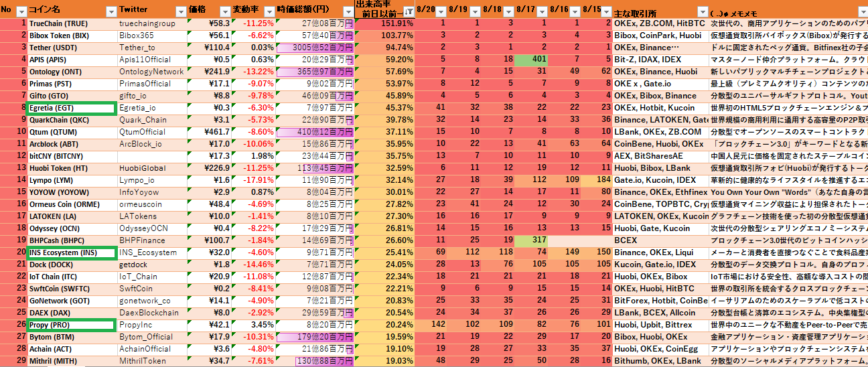Screen dimensions: 868x367
Task: Open the 主な取引所 filter dropdown
Action: [701, 12]
